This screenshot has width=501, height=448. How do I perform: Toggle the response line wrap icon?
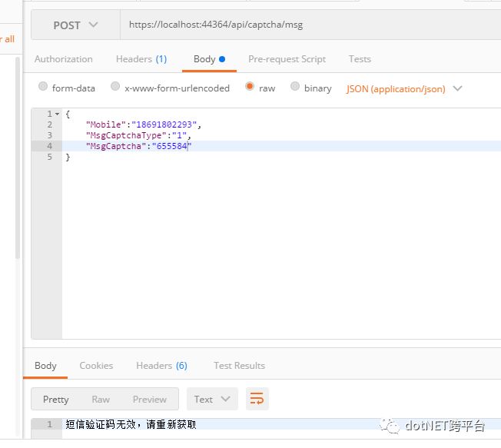257,399
